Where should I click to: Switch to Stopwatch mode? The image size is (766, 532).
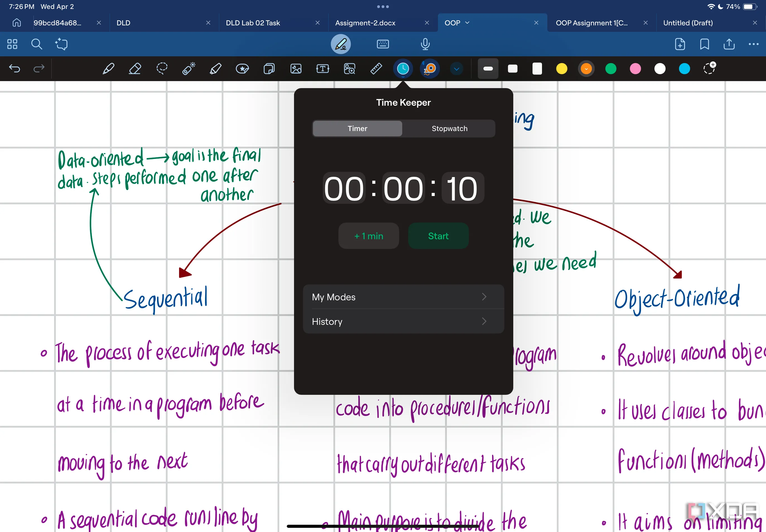[x=449, y=129]
